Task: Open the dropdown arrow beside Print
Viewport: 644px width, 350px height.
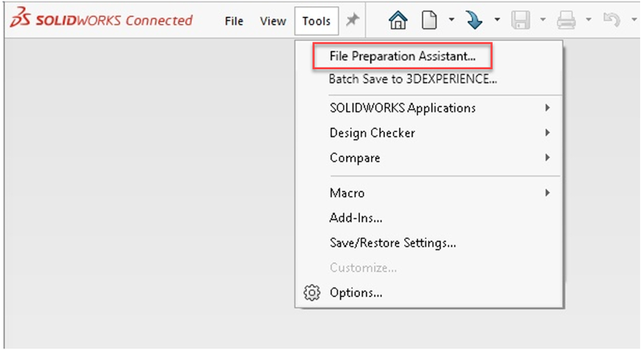Action: click(588, 21)
